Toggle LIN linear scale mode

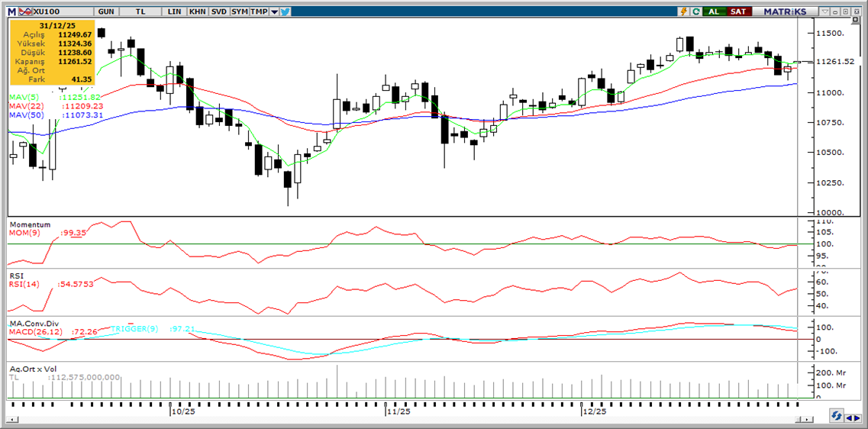point(175,11)
